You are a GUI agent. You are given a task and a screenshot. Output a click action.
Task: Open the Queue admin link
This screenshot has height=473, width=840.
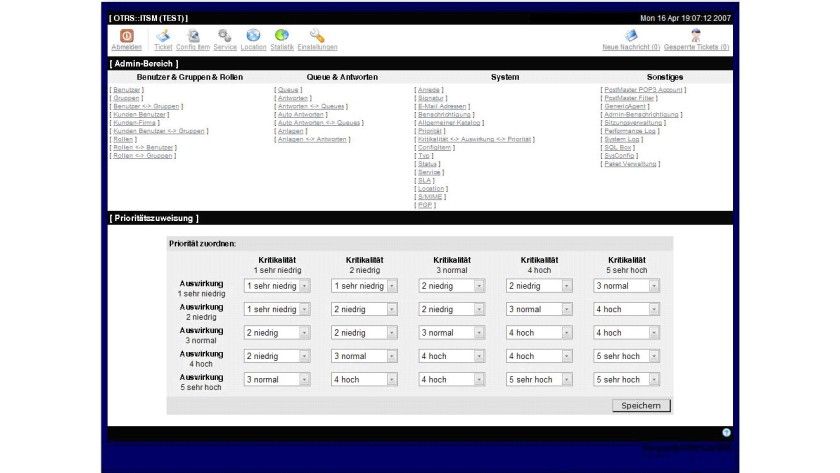[288, 90]
